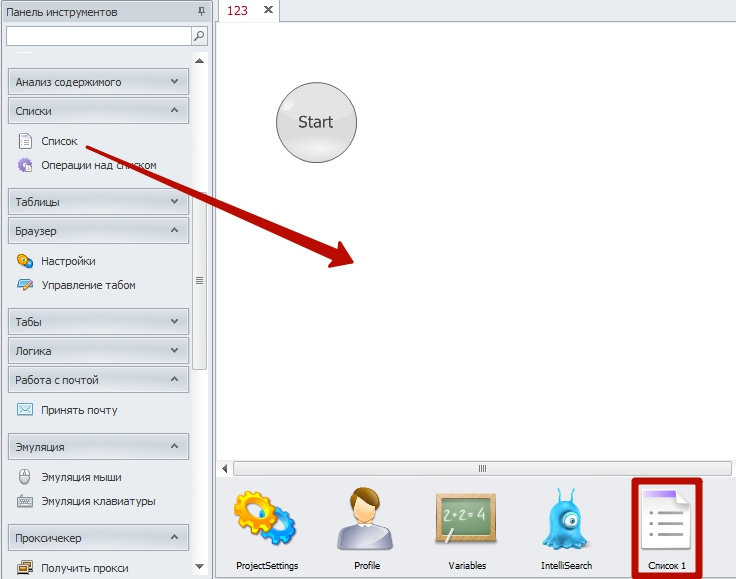Select the Start node on canvas
Image resolution: width=736 pixels, height=579 pixels.
[x=316, y=122]
